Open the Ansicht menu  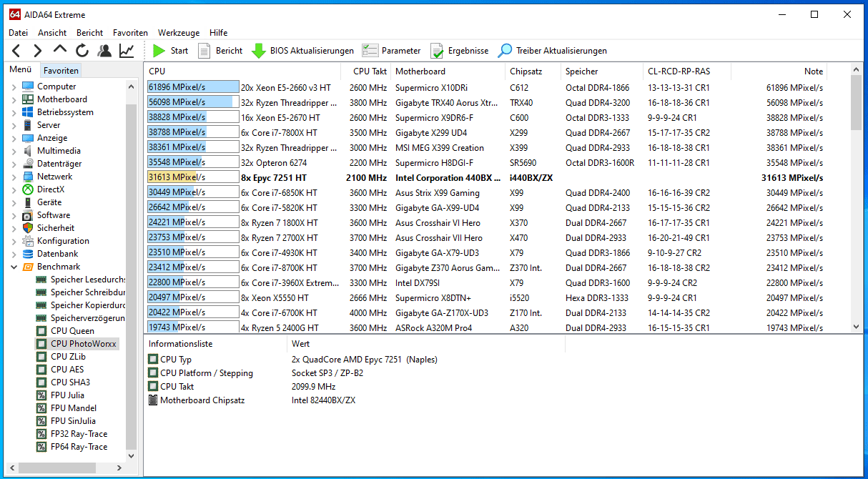52,32
